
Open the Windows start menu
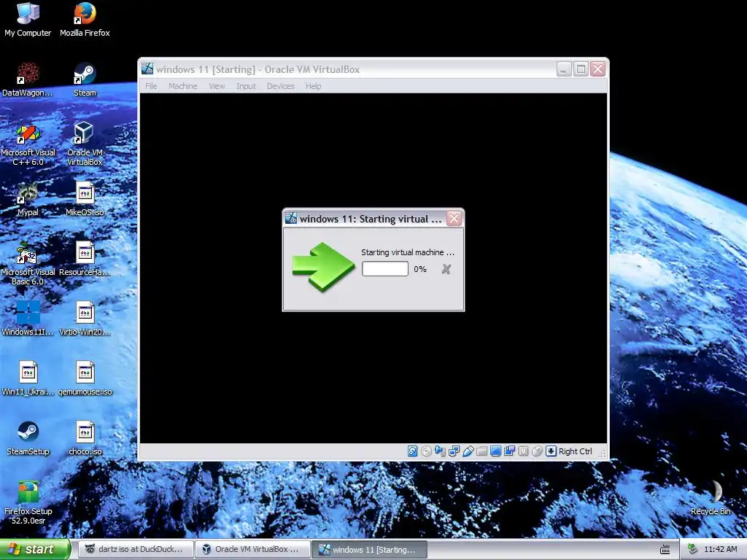[35, 549]
